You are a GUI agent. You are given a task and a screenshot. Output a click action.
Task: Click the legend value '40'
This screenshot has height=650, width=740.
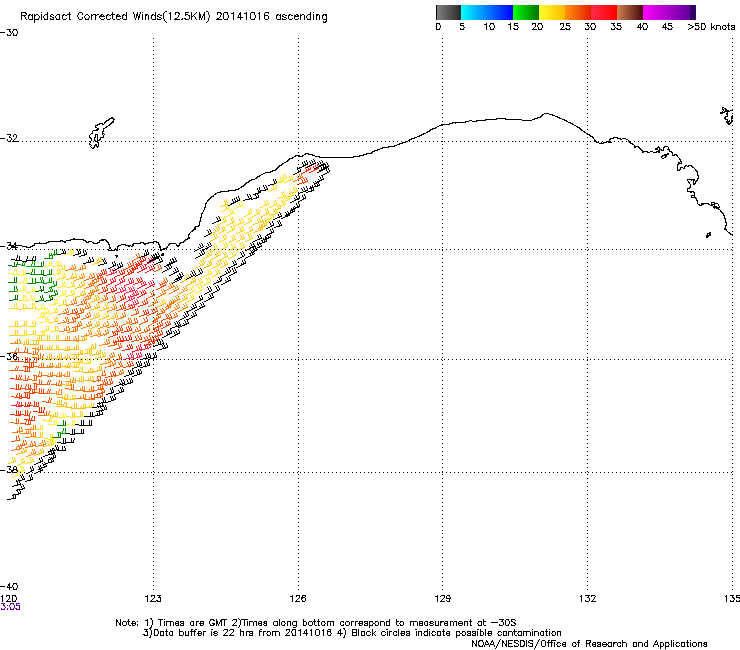(x=642, y=27)
